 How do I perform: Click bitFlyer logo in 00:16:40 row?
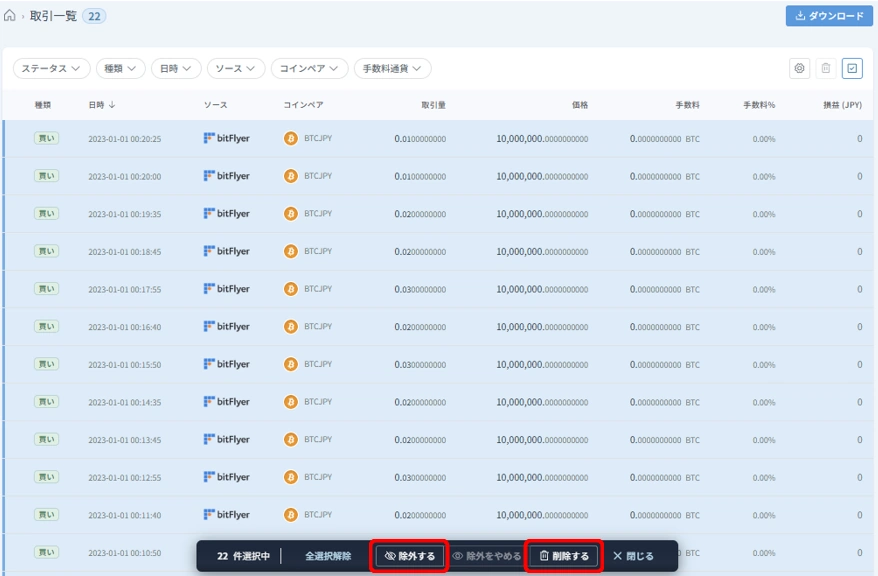point(227,326)
